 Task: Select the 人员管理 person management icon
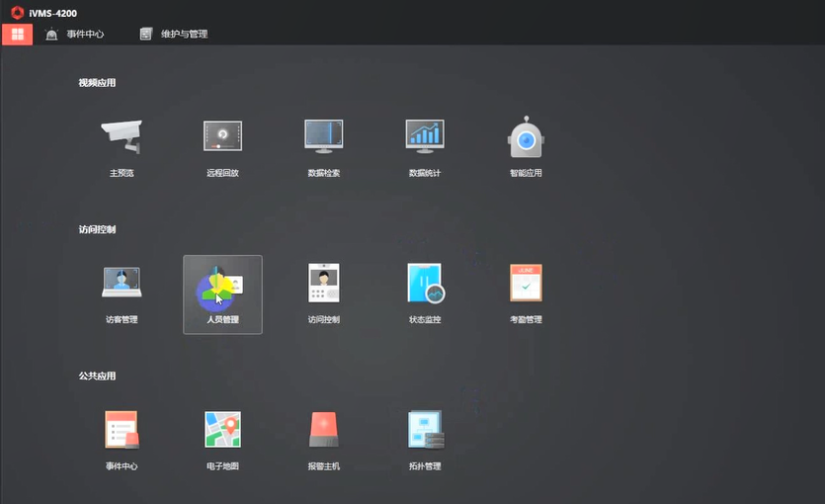(x=222, y=285)
